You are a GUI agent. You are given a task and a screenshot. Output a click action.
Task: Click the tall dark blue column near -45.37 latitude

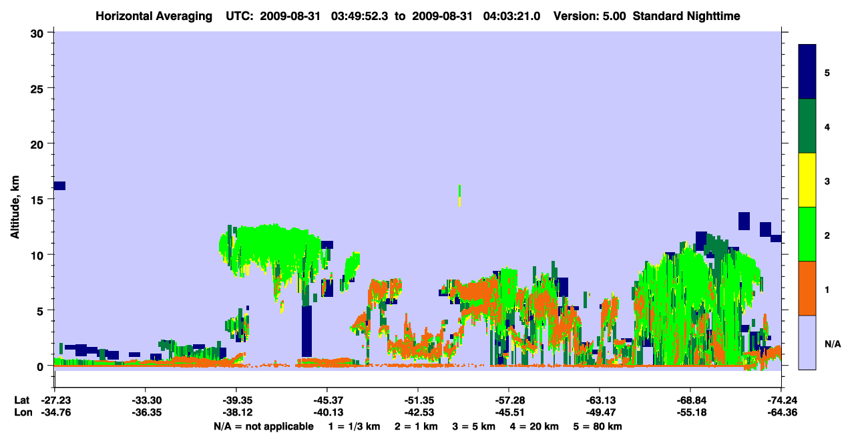pos(306,331)
